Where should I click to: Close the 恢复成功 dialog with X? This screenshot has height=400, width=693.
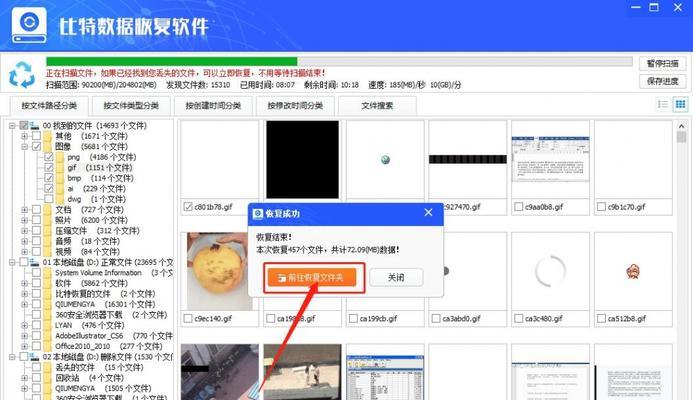pyautogui.click(x=428, y=213)
